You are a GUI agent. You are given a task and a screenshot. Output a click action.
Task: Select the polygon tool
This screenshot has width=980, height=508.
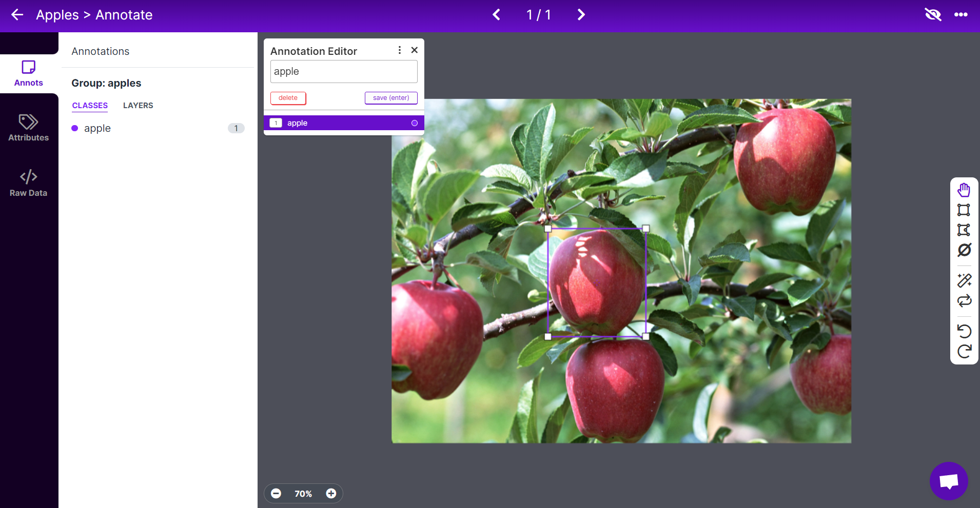coord(964,230)
